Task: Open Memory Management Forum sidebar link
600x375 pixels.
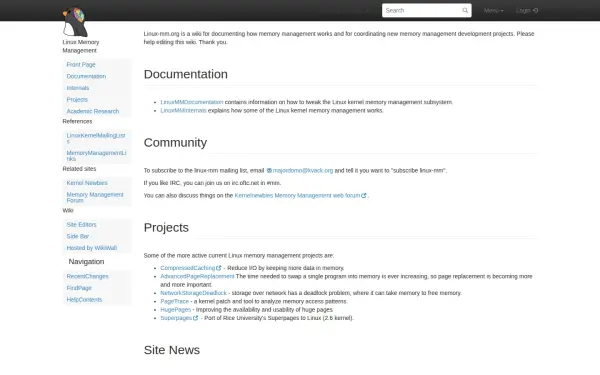Action: click(x=95, y=197)
